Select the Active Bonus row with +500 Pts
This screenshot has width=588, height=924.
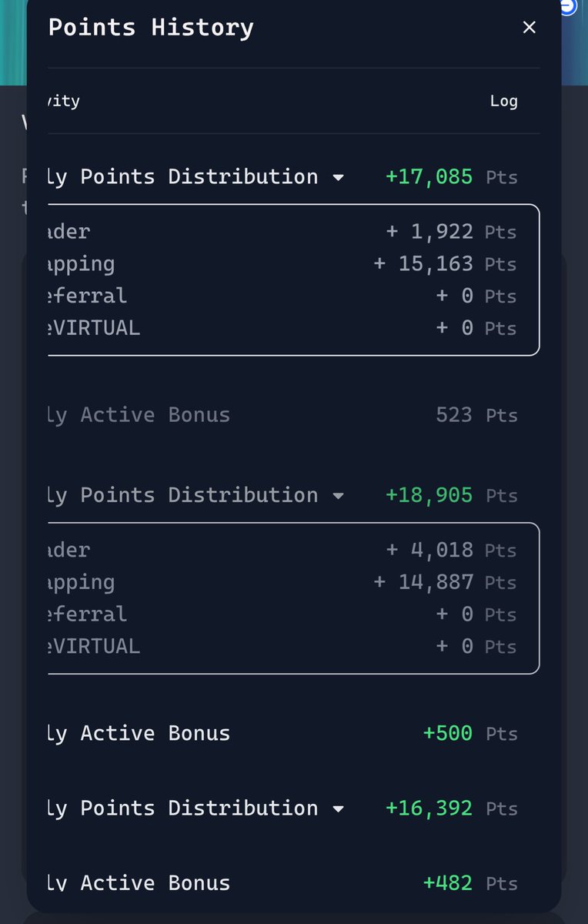[282, 733]
